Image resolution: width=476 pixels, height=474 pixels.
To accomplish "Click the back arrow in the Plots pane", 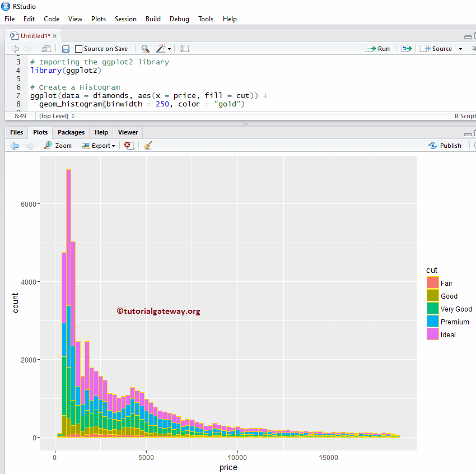I will tap(15, 145).
